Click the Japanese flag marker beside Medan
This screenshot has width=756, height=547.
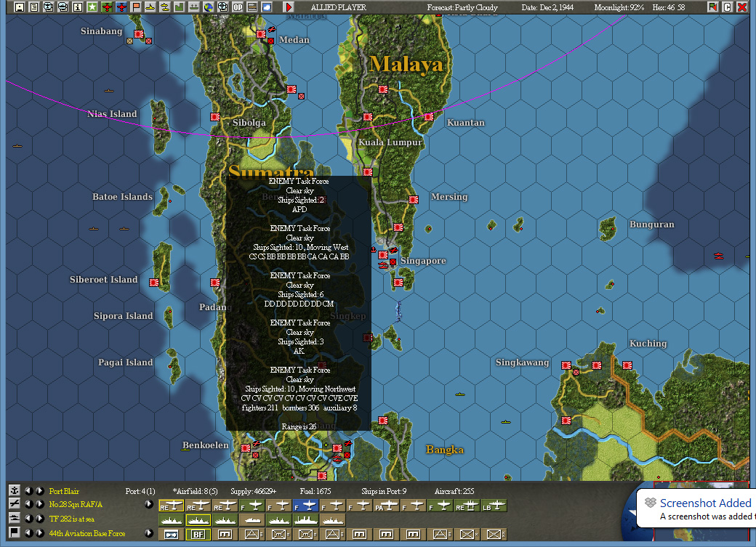point(261,33)
